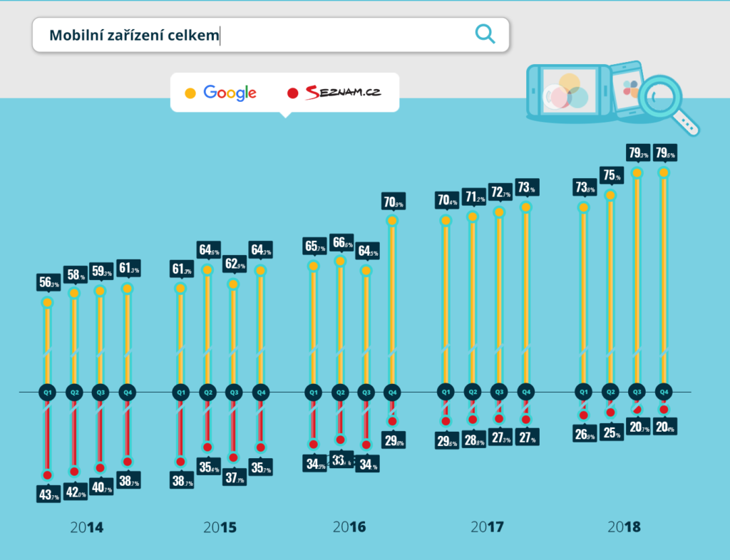Image resolution: width=730 pixels, height=560 pixels.
Task: Click the 62.9% Google value label
Action: [x=235, y=264]
